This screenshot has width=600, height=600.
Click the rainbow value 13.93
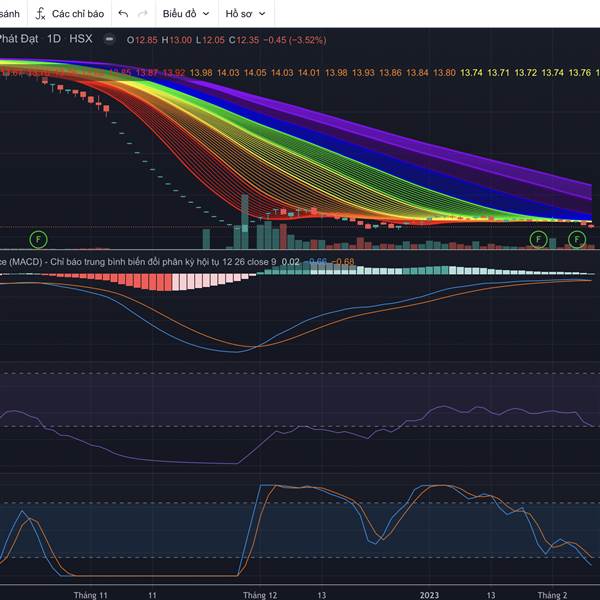coord(363,73)
